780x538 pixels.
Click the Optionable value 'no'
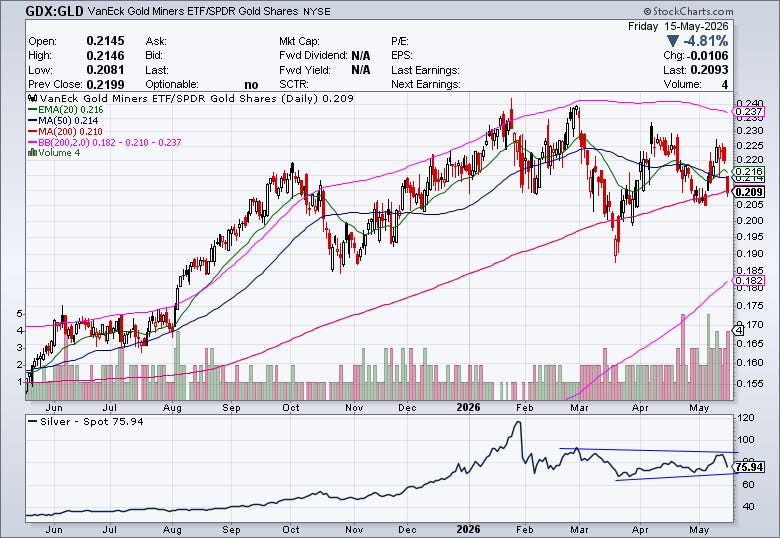point(251,85)
